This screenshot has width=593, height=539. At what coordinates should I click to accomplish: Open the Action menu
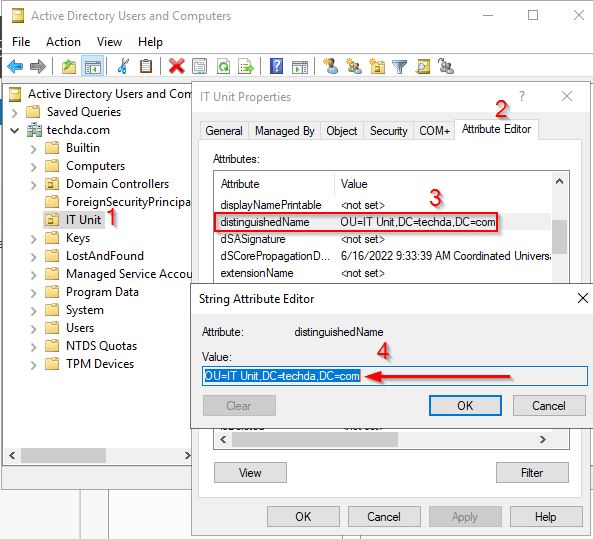tap(63, 42)
